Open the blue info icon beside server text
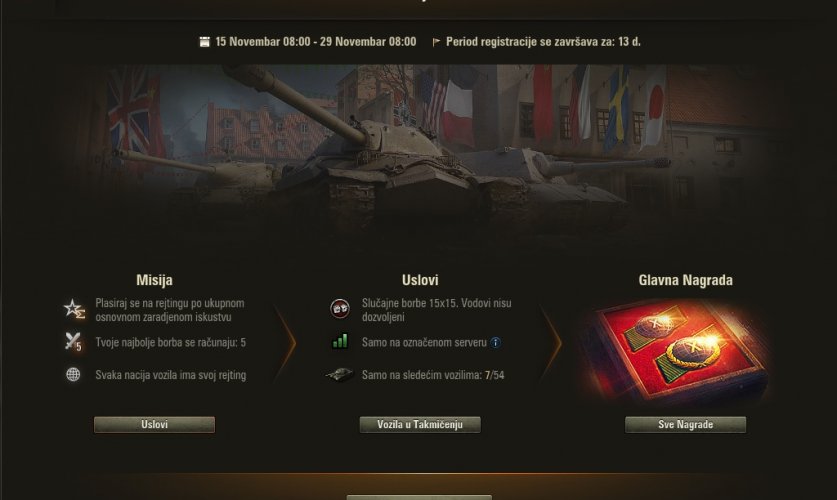The width and height of the screenshot is (837, 500). coord(495,343)
